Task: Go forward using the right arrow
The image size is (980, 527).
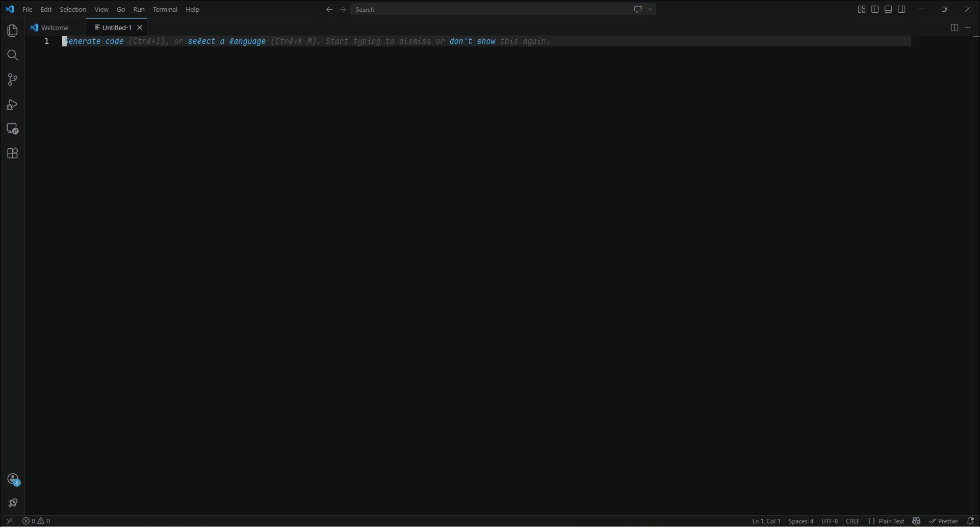Action: pos(343,9)
